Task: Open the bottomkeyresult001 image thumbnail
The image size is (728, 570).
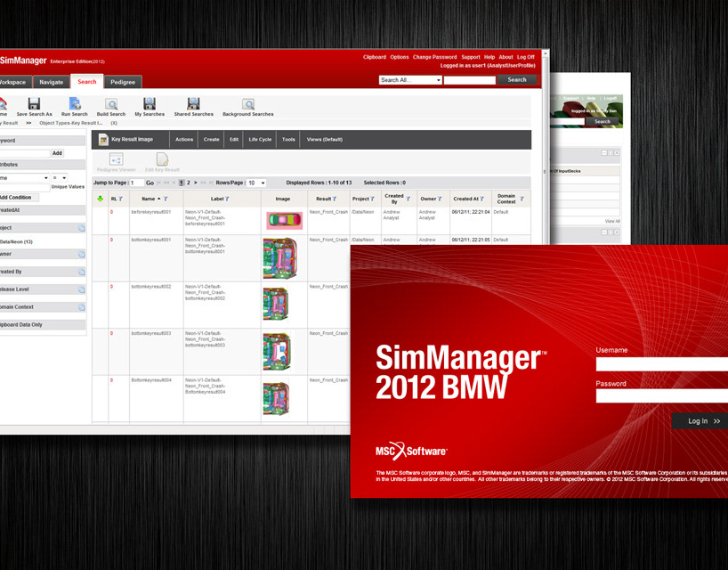Action: click(x=280, y=257)
